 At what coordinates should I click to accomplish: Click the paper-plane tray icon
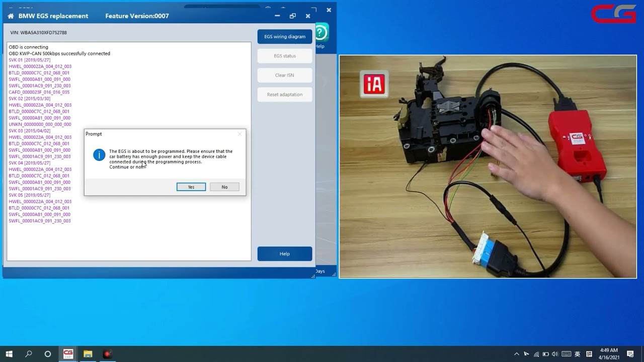(x=526, y=354)
